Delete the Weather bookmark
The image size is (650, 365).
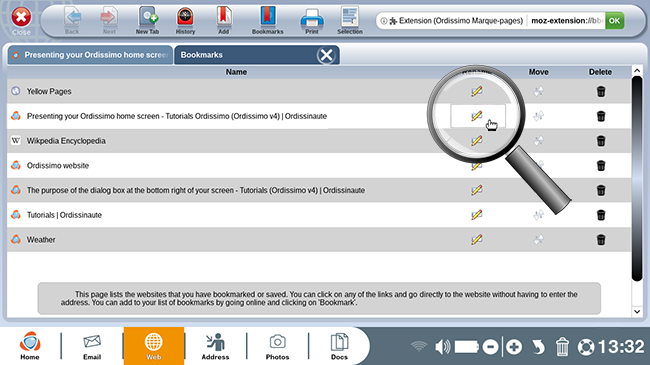tap(601, 240)
